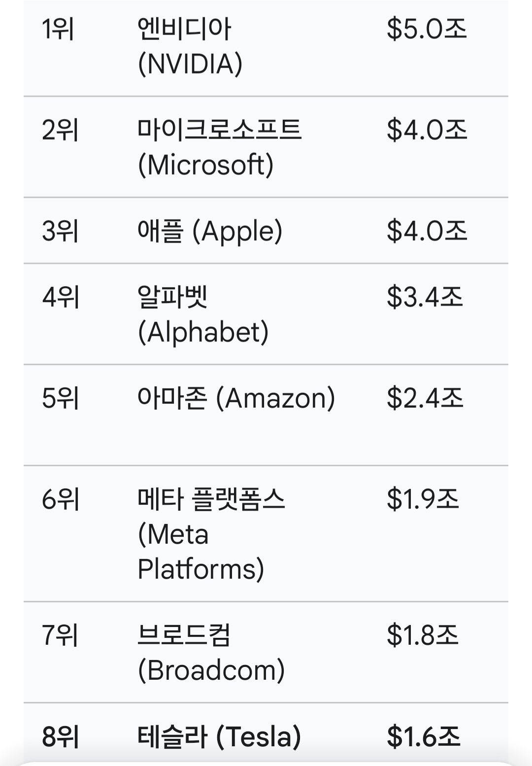
Task: Click Microsoft's $4.0조 market cap value
Action: 427,130
